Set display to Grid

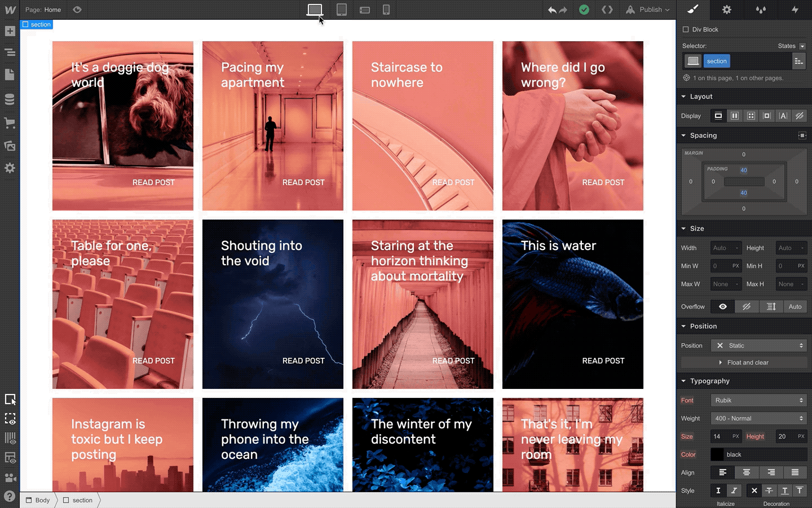(x=751, y=116)
